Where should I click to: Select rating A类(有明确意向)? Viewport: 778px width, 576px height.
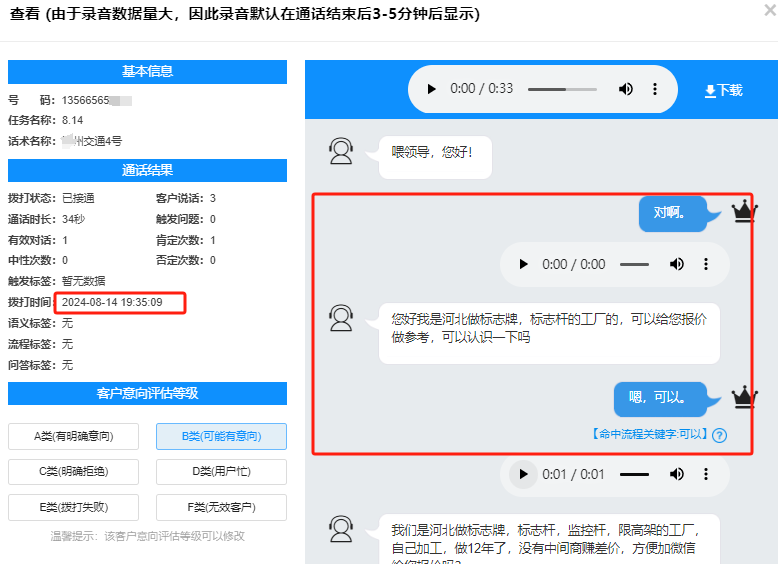[x=74, y=436]
